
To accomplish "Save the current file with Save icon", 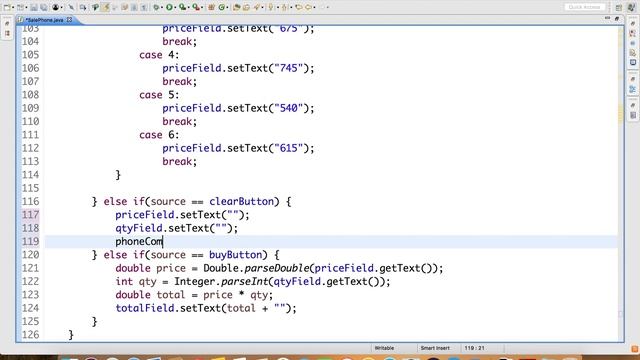I will [x=33, y=7].
